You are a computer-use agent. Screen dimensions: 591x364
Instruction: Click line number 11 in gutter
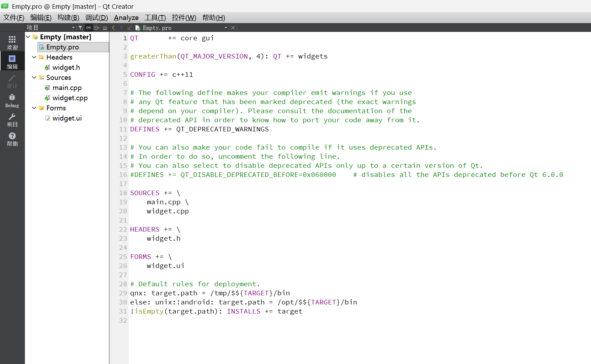tap(123, 129)
